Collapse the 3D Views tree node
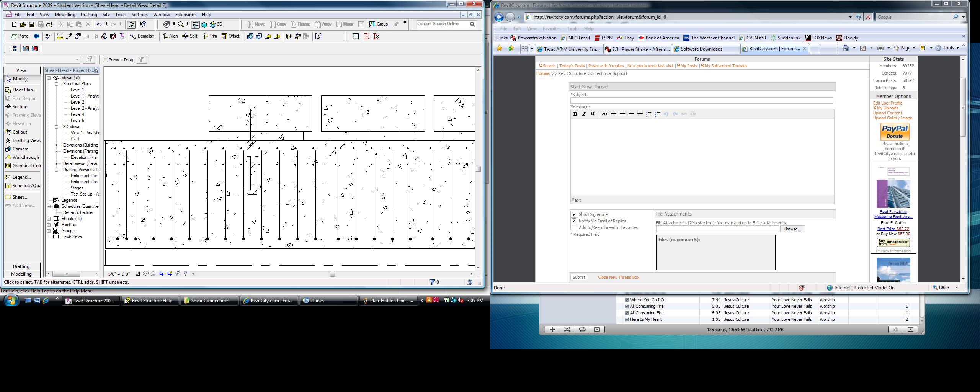 tap(57, 127)
